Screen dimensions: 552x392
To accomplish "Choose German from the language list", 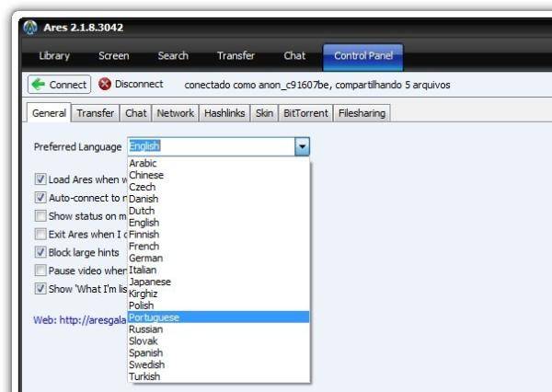I will [x=219, y=259].
